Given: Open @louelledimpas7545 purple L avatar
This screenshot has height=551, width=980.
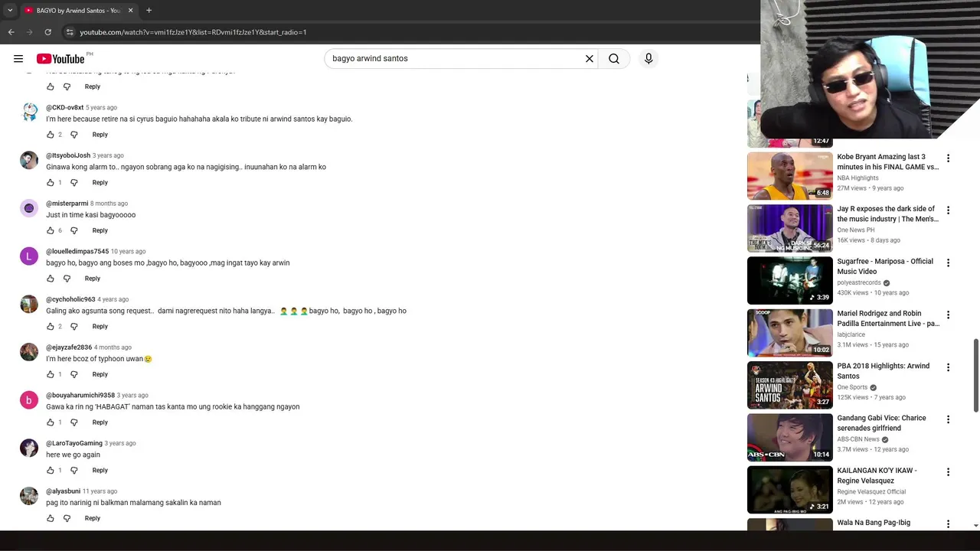Looking at the screenshot, I should pyautogui.click(x=29, y=256).
